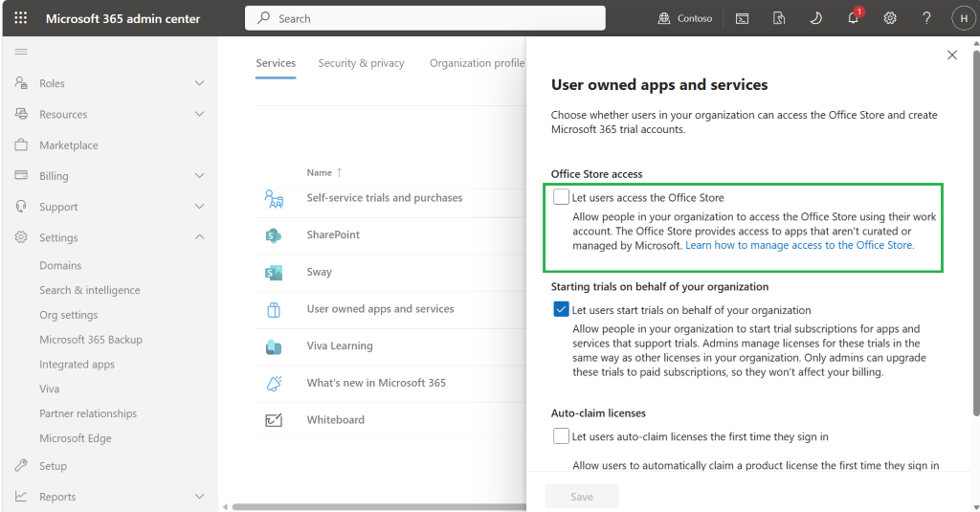Viewport: 980px width, 512px height.
Task: Open Domains under Settings
Action: click(x=60, y=266)
